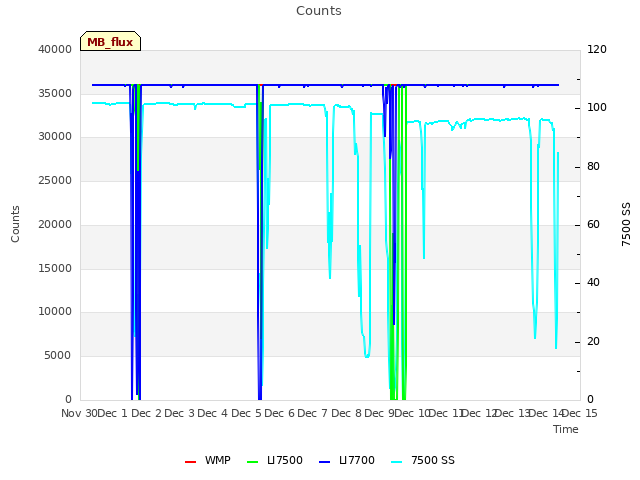Select the LI7700 legend entry
640x480 pixels.
tap(347, 460)
